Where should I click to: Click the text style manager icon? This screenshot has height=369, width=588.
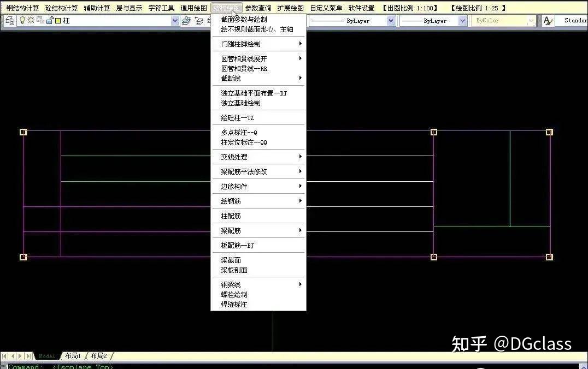(548, 21)
